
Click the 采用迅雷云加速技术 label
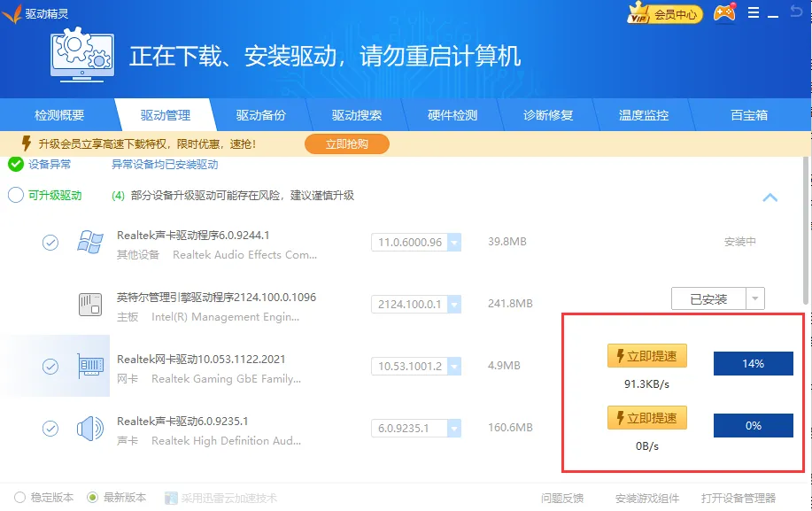tap(228, 498)
